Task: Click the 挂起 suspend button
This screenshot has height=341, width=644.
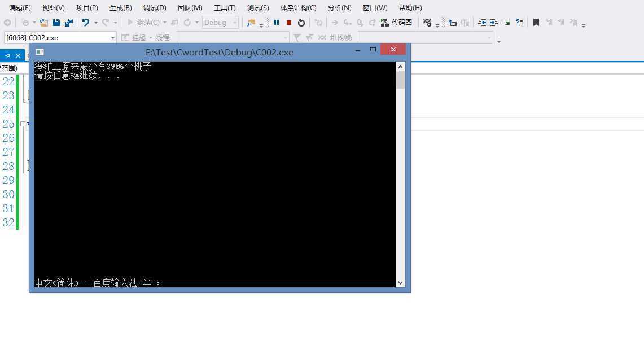Action: pos(133,37)
